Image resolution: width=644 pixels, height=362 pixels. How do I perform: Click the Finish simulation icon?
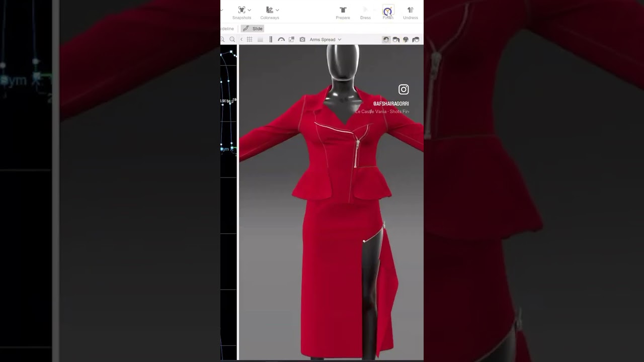(387, 11)
